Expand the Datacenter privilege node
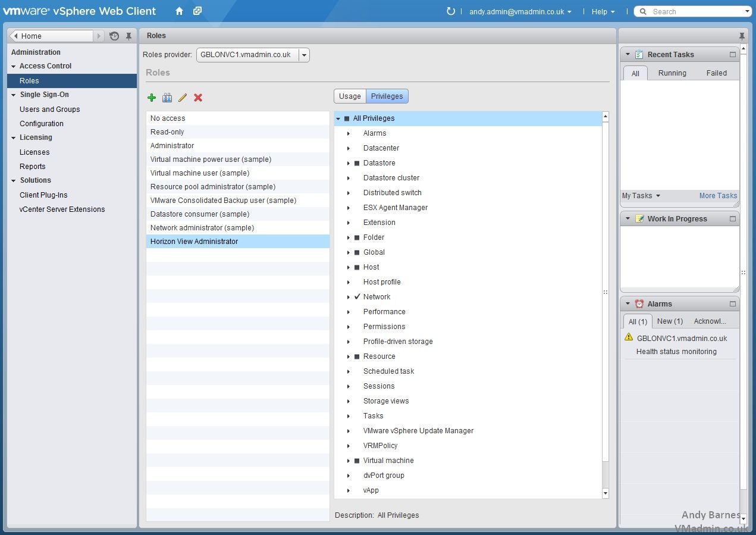756x535 pixels. coord(349,148)
